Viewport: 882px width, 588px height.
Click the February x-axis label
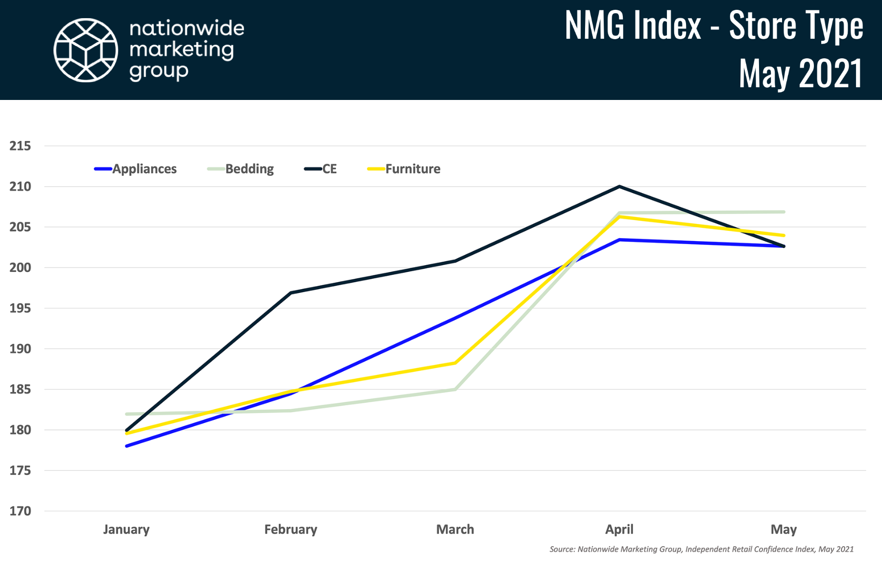291,530
